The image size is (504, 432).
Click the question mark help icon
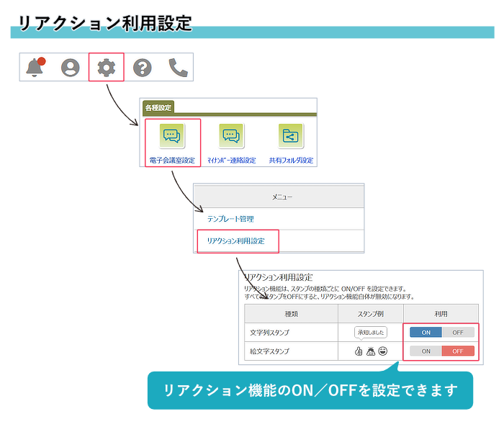point(143,68)
